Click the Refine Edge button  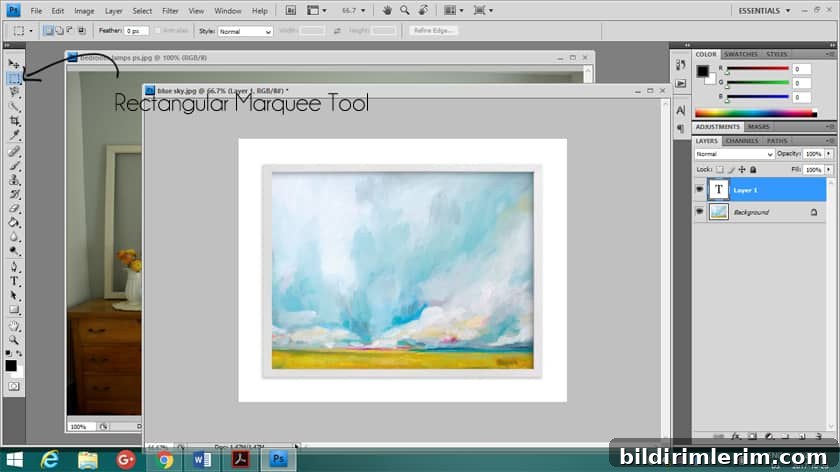click(433, 31)
